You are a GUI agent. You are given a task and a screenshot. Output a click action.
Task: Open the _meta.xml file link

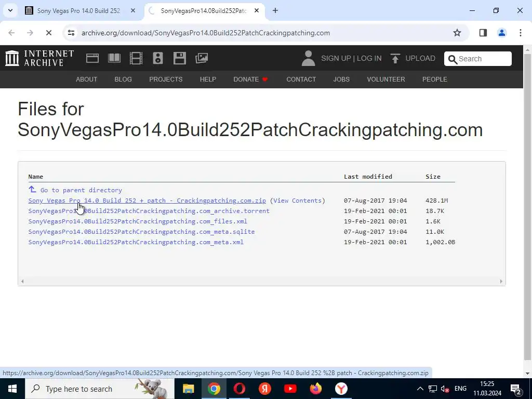click(x=136, y=242)
